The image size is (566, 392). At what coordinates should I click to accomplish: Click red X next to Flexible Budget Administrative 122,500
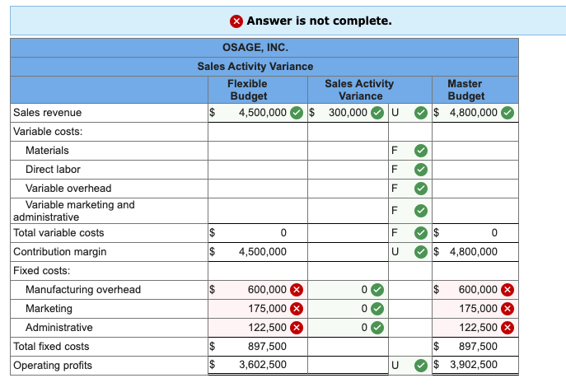(297, 328)
